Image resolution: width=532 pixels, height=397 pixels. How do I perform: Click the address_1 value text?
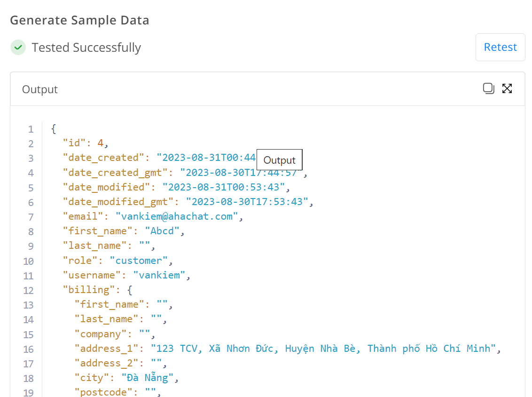click(323, 349)
